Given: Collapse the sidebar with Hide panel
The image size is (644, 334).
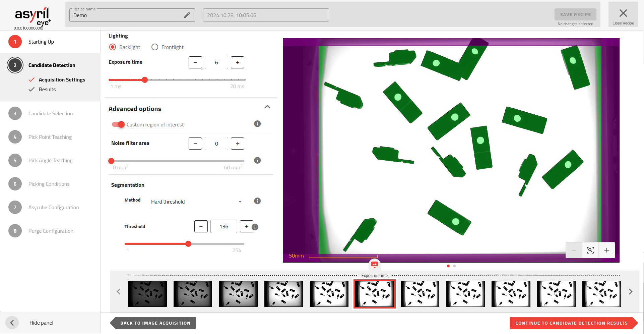Looking at the screenshot, I should click(12, 323).
